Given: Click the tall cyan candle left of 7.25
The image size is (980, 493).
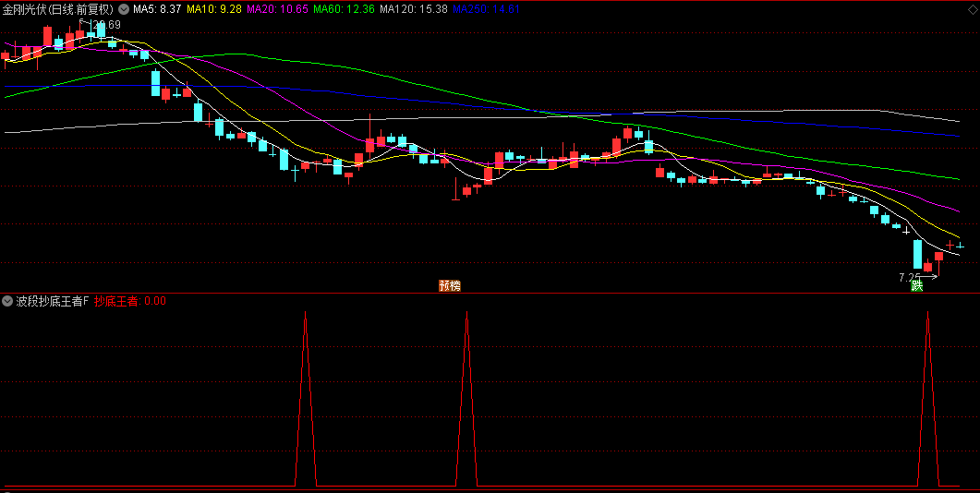Looking at the screenshot, I should [917, 254].
